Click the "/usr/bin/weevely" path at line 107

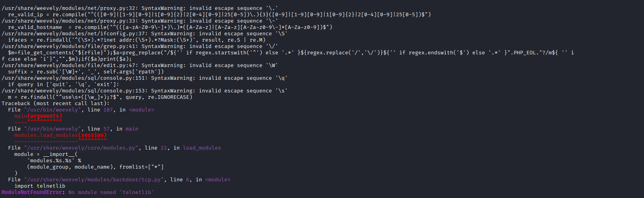click(51, 110)
